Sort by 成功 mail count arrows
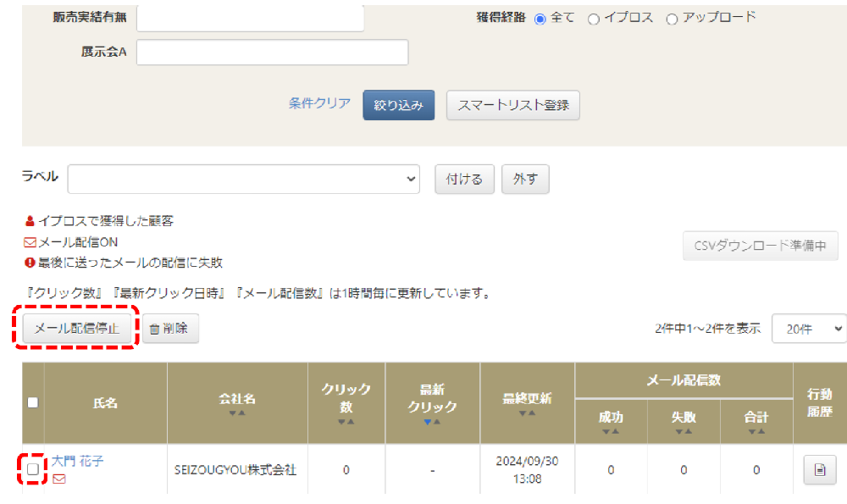Image resolution: width=847 pixels, height=504 pixels. 610,431
